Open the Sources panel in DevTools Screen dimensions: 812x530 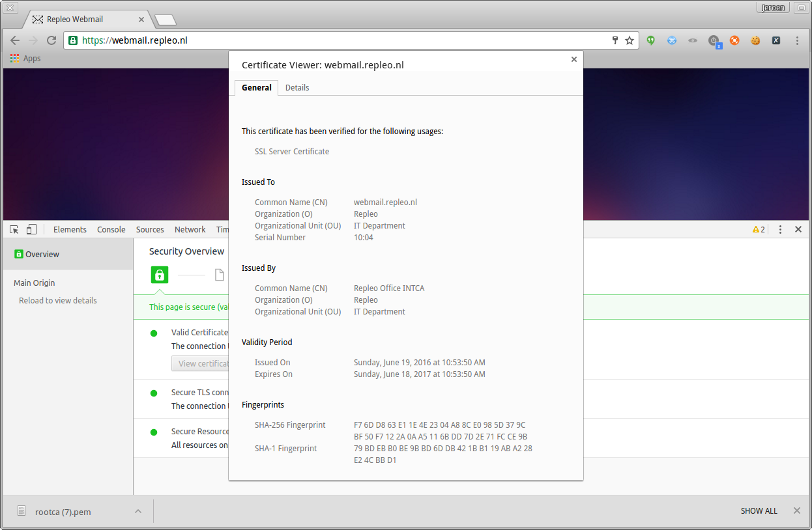coord(150,229)
